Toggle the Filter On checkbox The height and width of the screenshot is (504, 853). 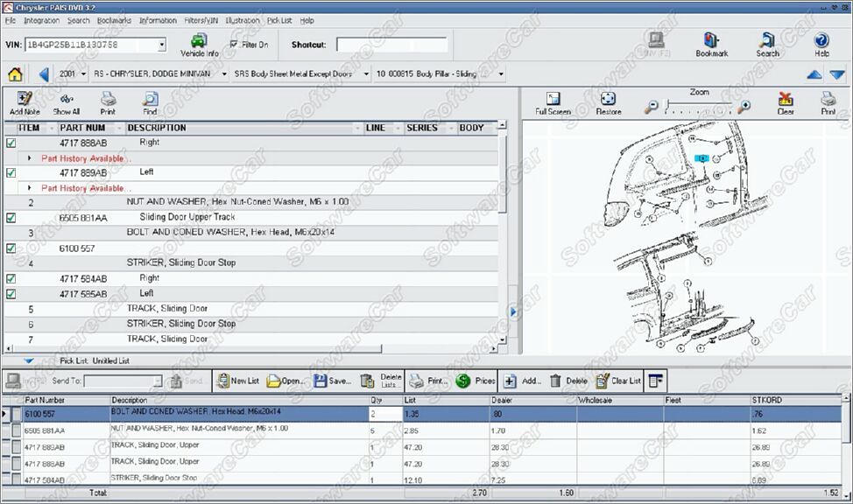234,44
